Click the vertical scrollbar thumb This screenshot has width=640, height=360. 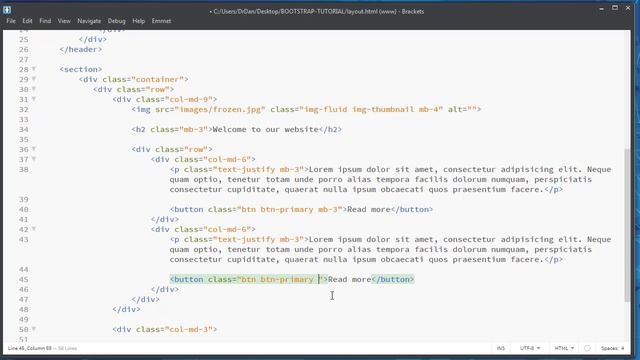627,225
